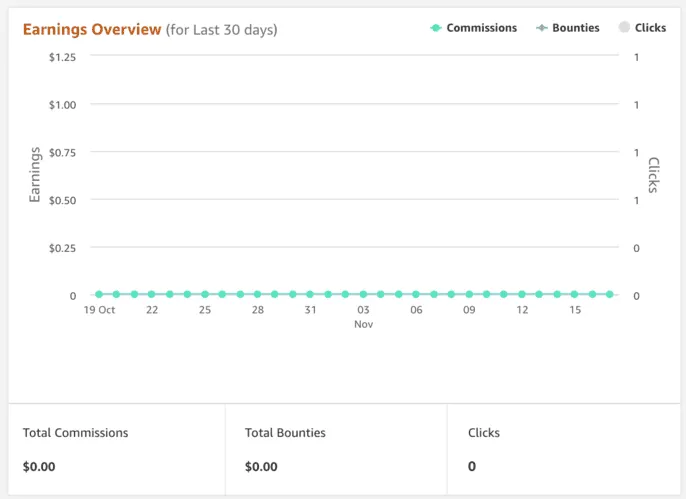Click the data point above 28
This screenshot has height=499, width=686.
click(x=258, y=294)
